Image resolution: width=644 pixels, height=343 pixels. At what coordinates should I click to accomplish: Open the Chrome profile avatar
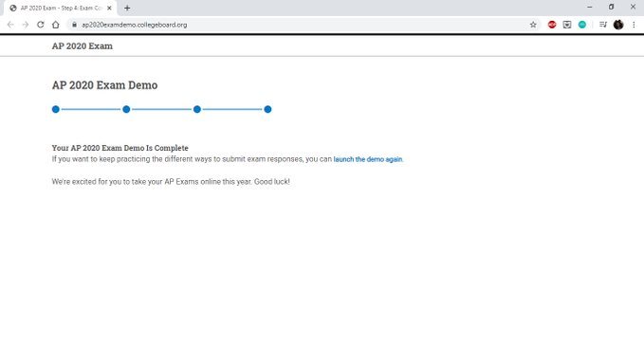tap(618, 25)
